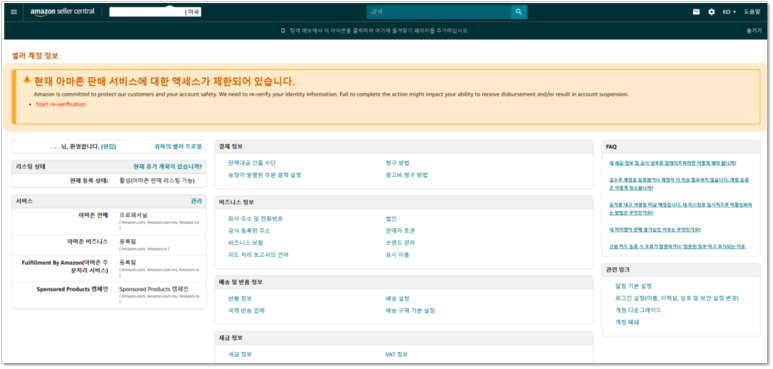Click the bold Sponsored Products 캠페인 label
This screenshot has height=369, width=773.
[x=72, y=289]
